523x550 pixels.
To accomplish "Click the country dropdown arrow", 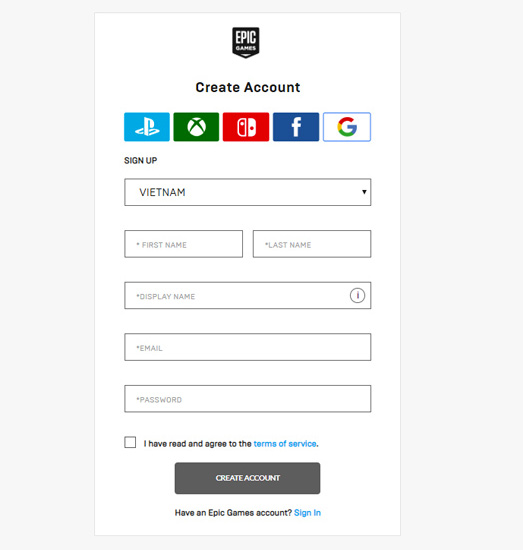I will pyautogui.click(x=364, y=192).
